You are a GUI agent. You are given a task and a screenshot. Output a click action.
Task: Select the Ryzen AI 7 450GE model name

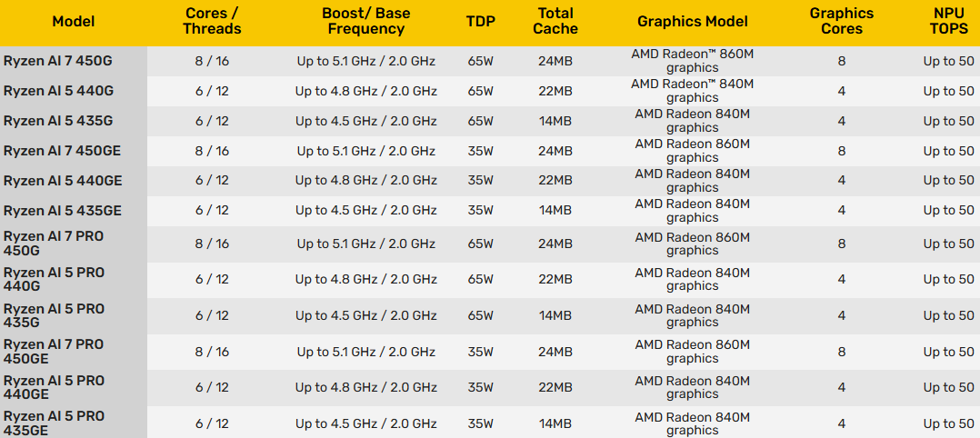63,151
